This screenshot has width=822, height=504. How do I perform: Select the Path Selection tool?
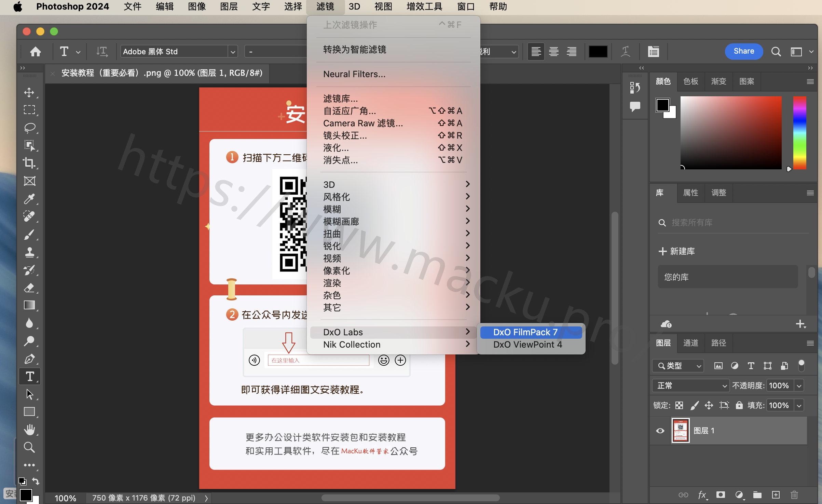click(x=29, y=394)
